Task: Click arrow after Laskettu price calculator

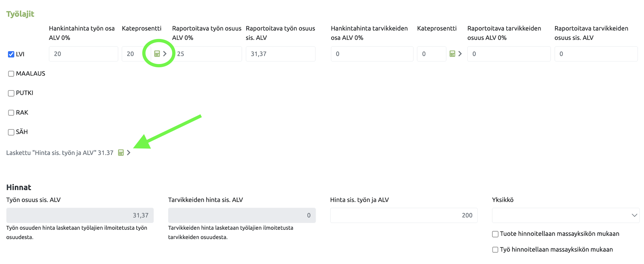Action: pyautogui.click(x=129, y=153)
